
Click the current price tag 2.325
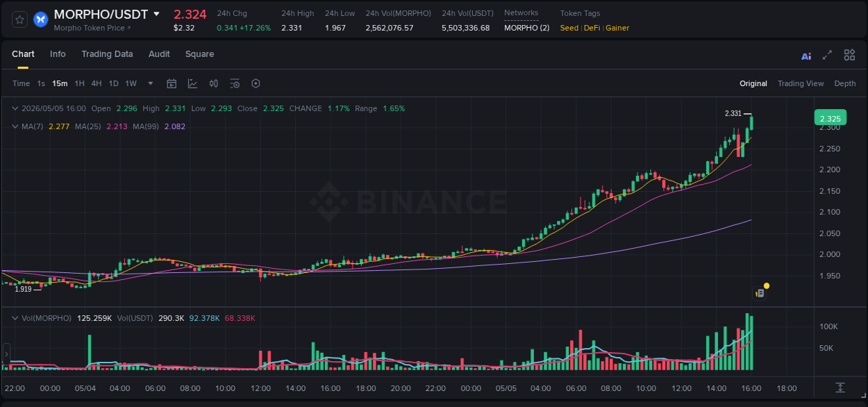[x=830, y=118]
